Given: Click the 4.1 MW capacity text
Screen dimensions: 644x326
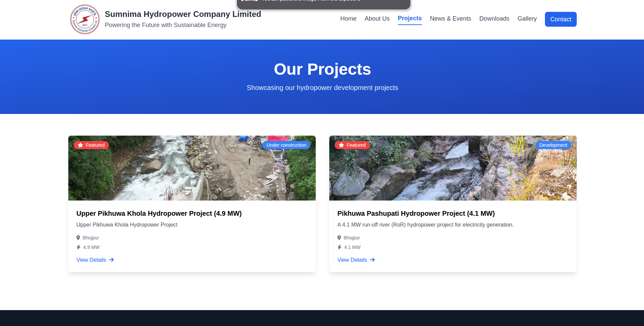Looking at the screenshot, I should pyautogui.click(x=352, y=247).
